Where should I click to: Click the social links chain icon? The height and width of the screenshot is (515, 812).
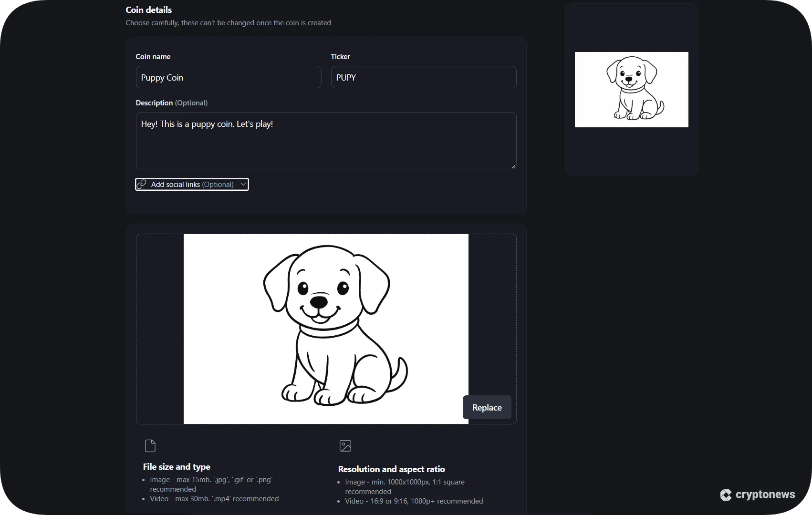[x=142, y=184]
